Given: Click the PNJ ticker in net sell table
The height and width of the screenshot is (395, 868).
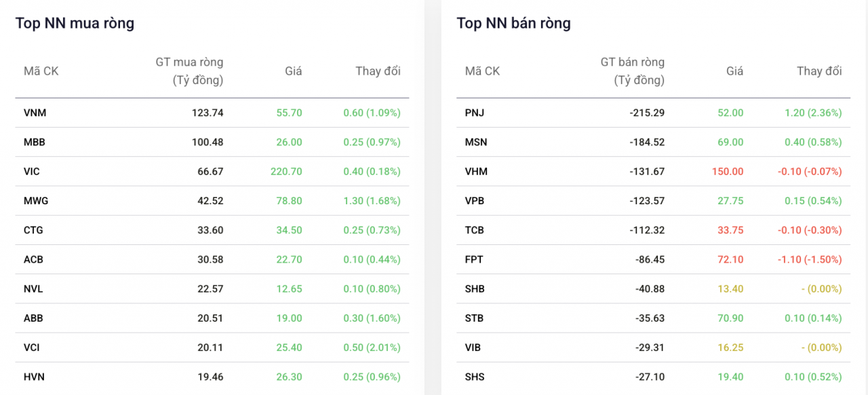Looking at the screenshot, I should coord(475,113).
